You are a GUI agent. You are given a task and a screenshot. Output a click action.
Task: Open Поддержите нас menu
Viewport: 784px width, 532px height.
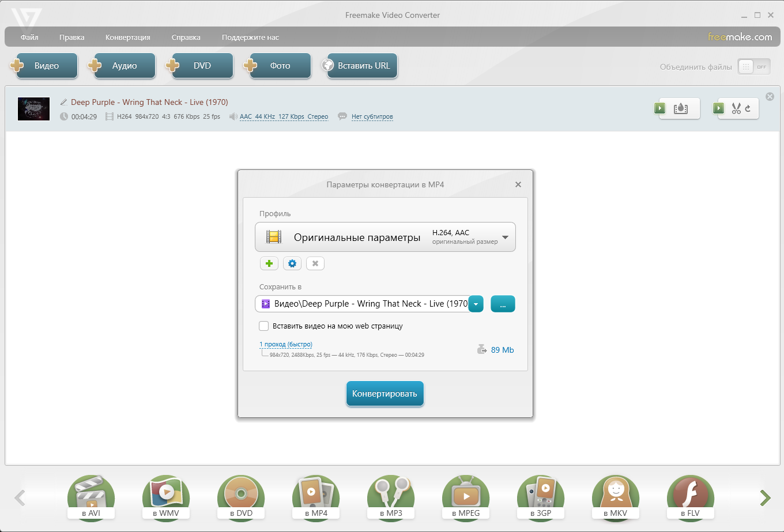pyautogui.click(x=250, y=37)
